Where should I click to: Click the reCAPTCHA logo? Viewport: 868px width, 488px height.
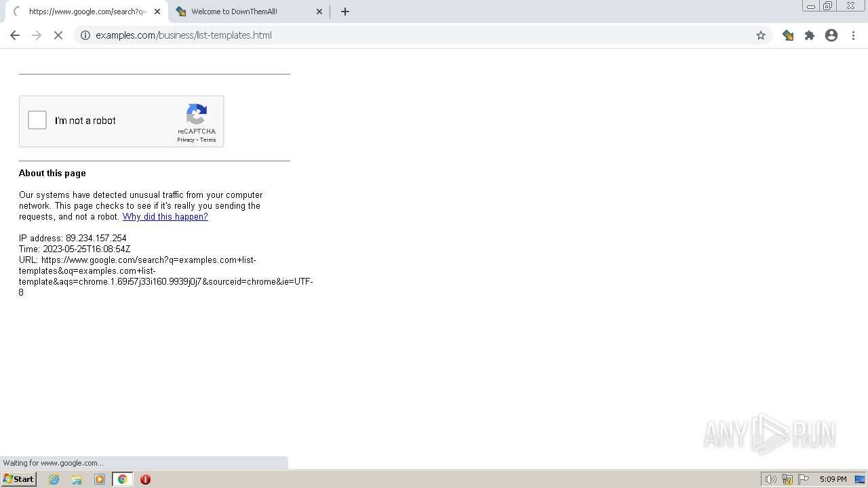197,115
